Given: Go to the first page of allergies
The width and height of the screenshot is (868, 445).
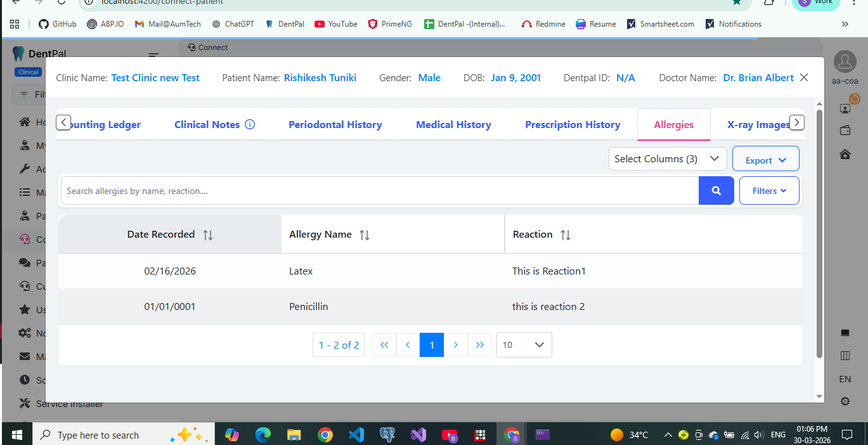Looking at the screenshot, I should point(384,345).
